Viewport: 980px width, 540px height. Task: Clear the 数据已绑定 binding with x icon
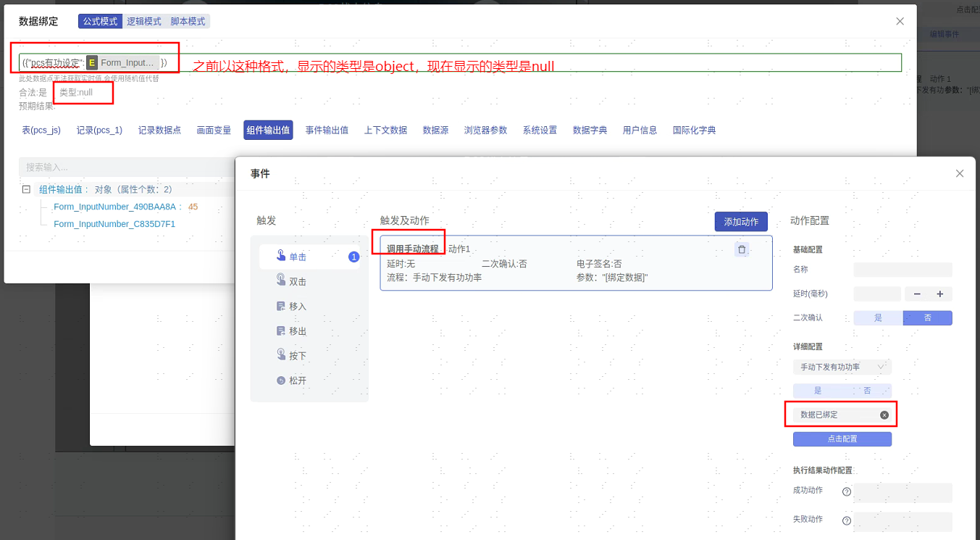(884, 415)
